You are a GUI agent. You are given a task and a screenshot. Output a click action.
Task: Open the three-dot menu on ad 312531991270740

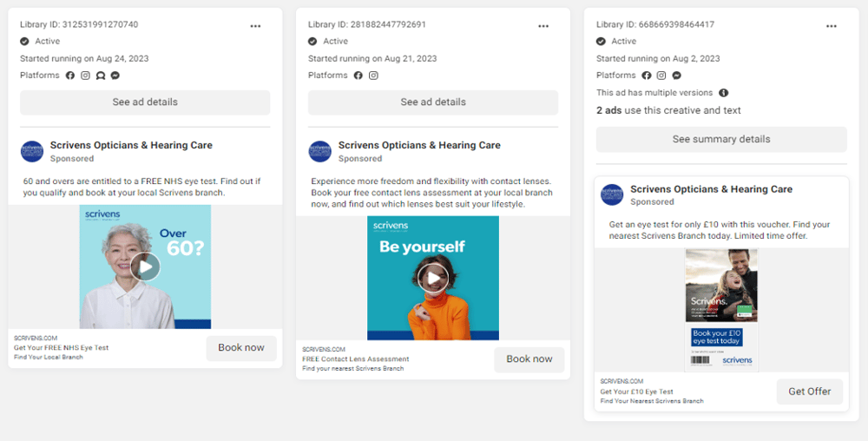(255, 26)
